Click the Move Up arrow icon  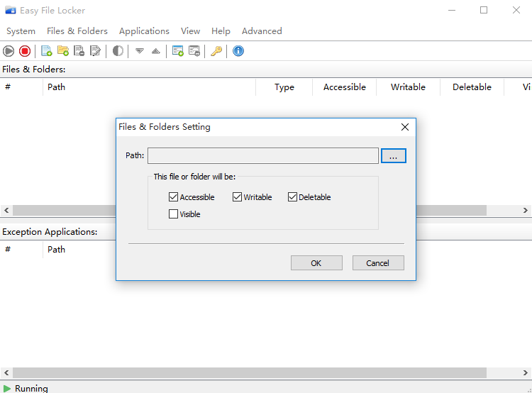(156, 51)
